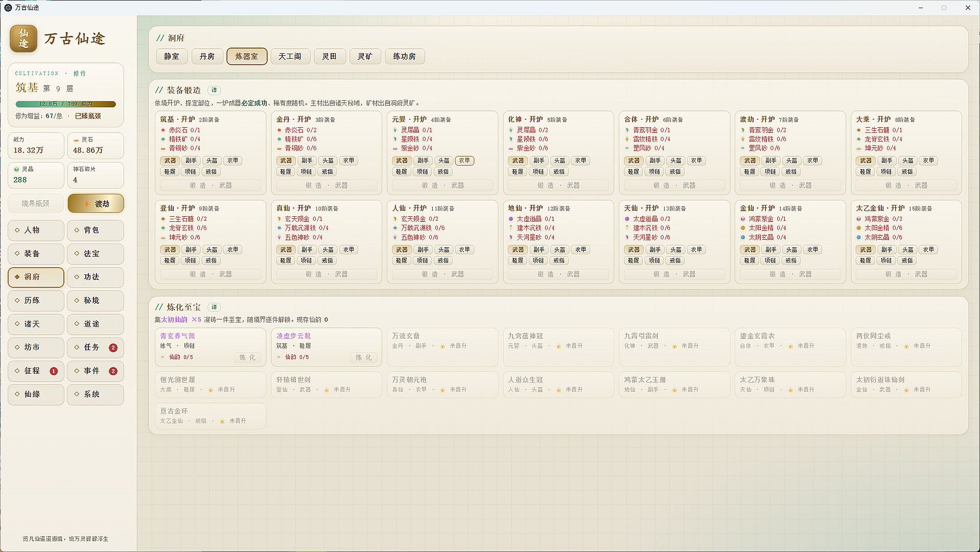The height and width of the screenshot is (552, 980).
Task: Click the 太虚道晶 icon in 地仙·开炉 card
Action: (511, 219)
